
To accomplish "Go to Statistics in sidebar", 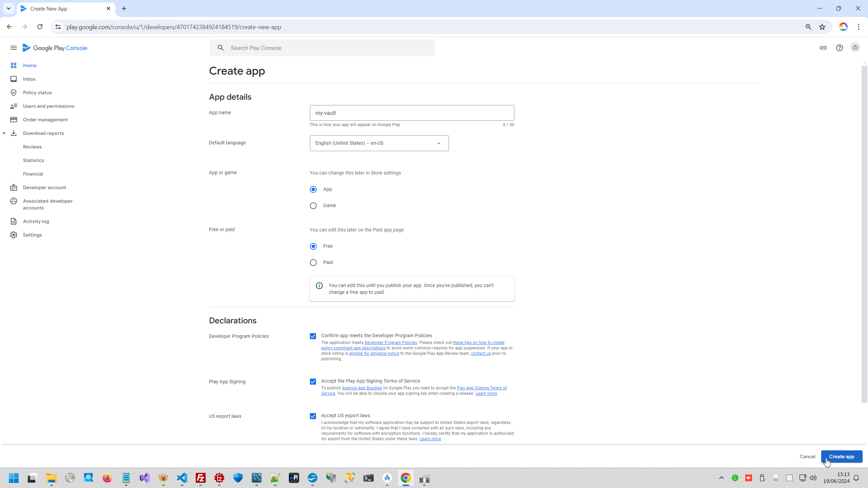I will pyautogui.click(x=34, y=160).
